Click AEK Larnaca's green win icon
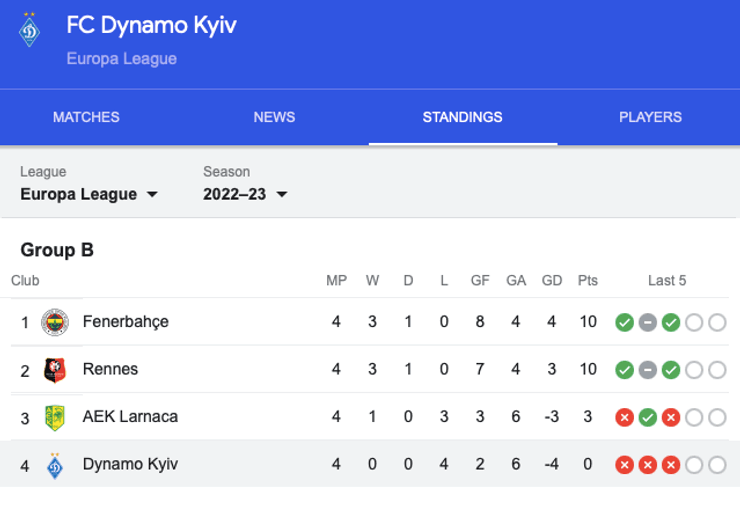740x508 pixels. [647, 417]
